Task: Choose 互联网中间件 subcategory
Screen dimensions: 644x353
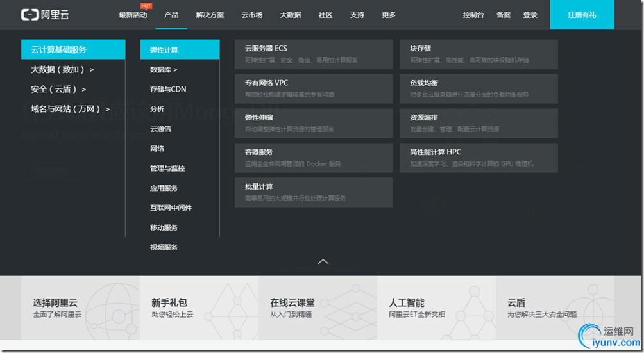Action: tap(171, 208)
